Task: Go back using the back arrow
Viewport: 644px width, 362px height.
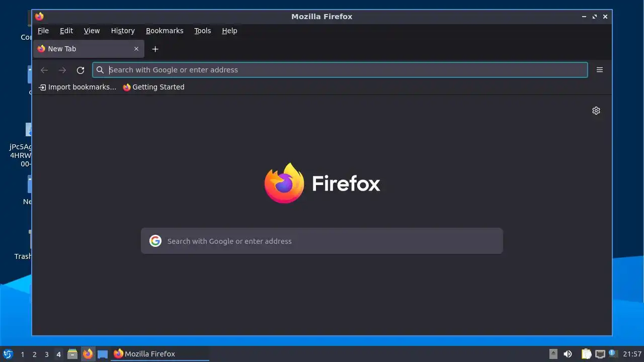Action: [x=44, y=70]
